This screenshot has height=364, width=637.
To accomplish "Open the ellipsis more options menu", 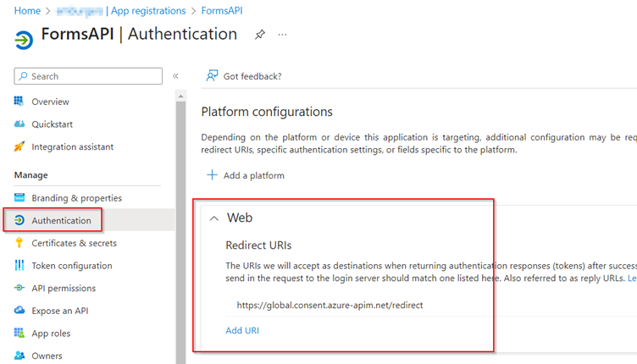I will 282,35.
